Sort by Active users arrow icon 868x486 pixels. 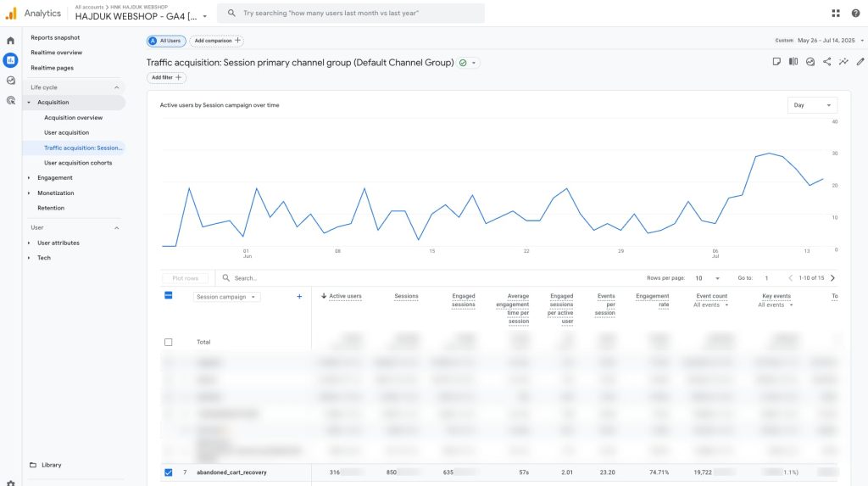(x=324, y=296)
